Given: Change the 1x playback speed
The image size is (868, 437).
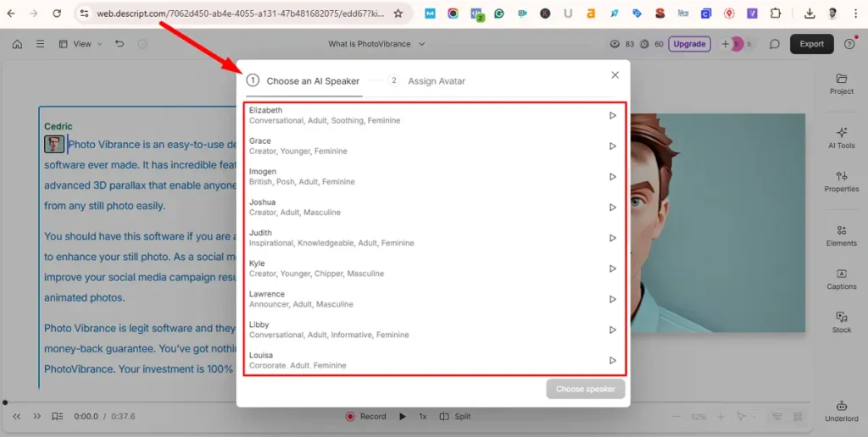Looking at the screenshot, I should (x=422, y=417).
